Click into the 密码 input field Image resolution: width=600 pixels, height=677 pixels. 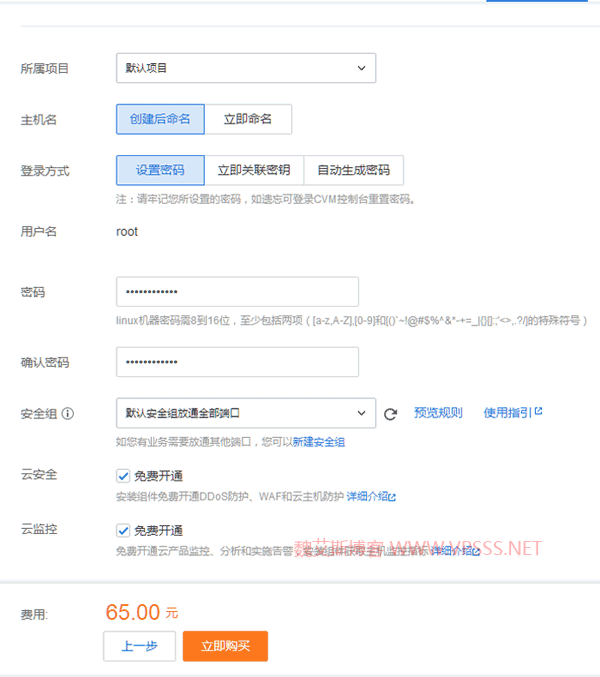tap(237, 292)
